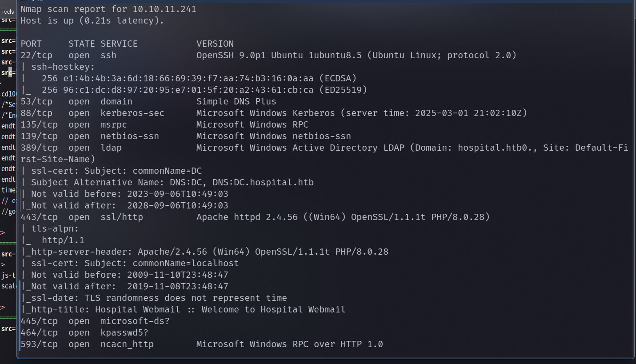This screenshot has height=364, width=636.
Task: Click the 53/tcp port entry
Action: tap(39, 101)
